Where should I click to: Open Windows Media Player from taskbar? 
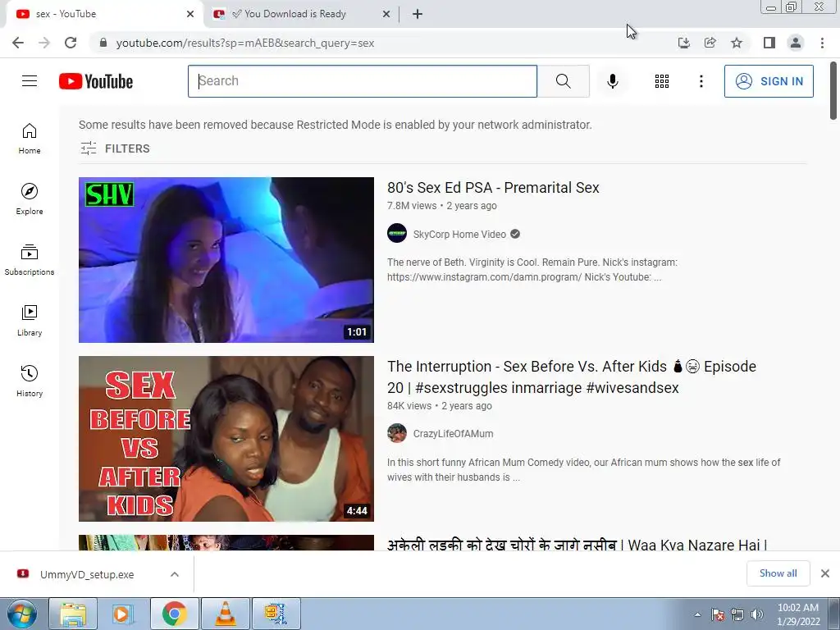point(123,614)
